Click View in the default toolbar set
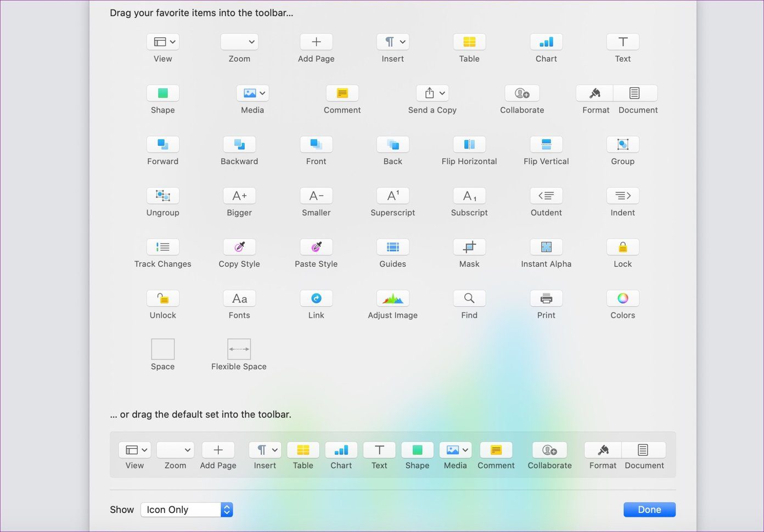Image resolution: width=764 pixels, height=532 pixels. pos(134,450)
